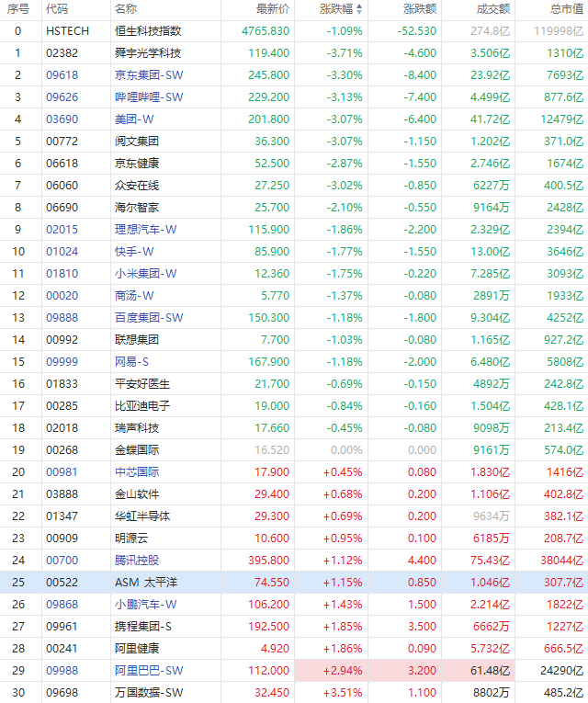Click the 395.800 price for 腾讯控股

(269, 561)
